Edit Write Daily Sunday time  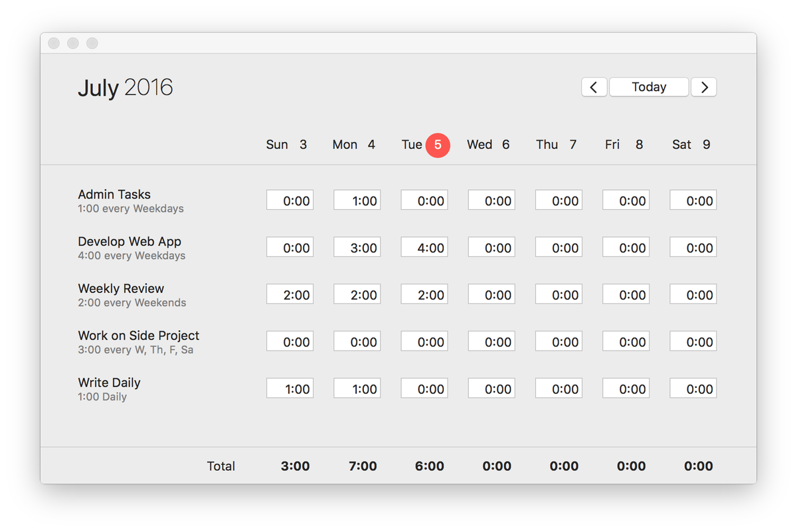click(290, 389)
